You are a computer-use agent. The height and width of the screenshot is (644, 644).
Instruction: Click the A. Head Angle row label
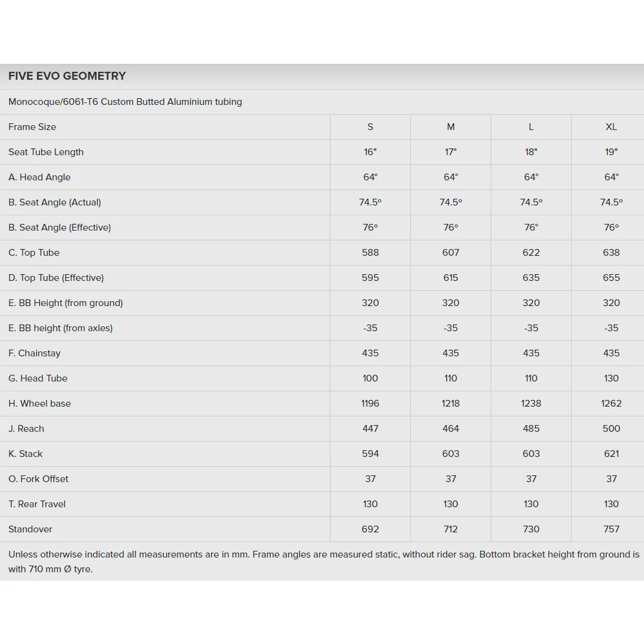pos(39,177)
